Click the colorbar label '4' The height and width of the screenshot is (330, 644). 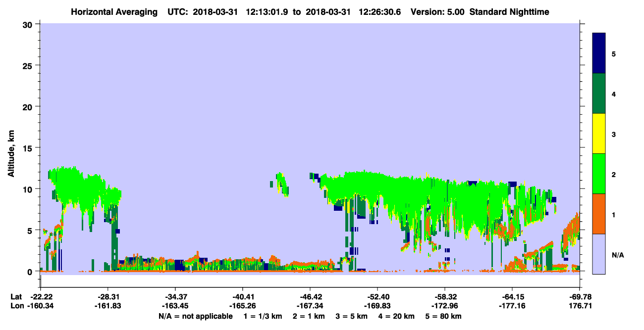pyautogui.click(x=614, y=94)
